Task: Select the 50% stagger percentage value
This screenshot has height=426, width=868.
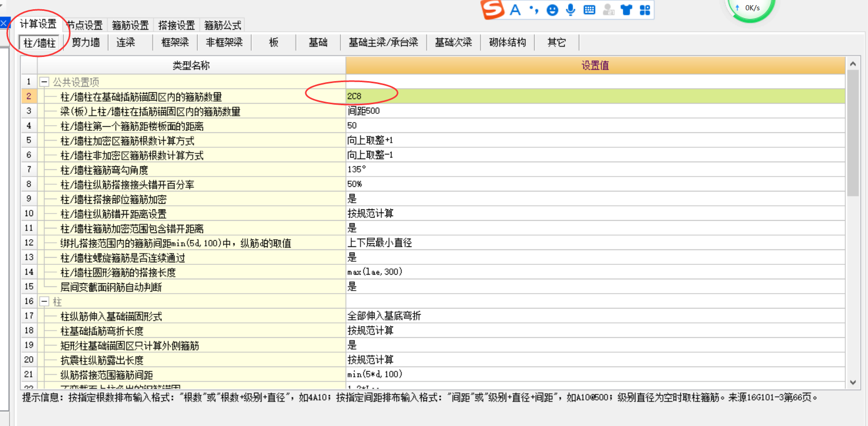Action: click(x=595, y=184)
